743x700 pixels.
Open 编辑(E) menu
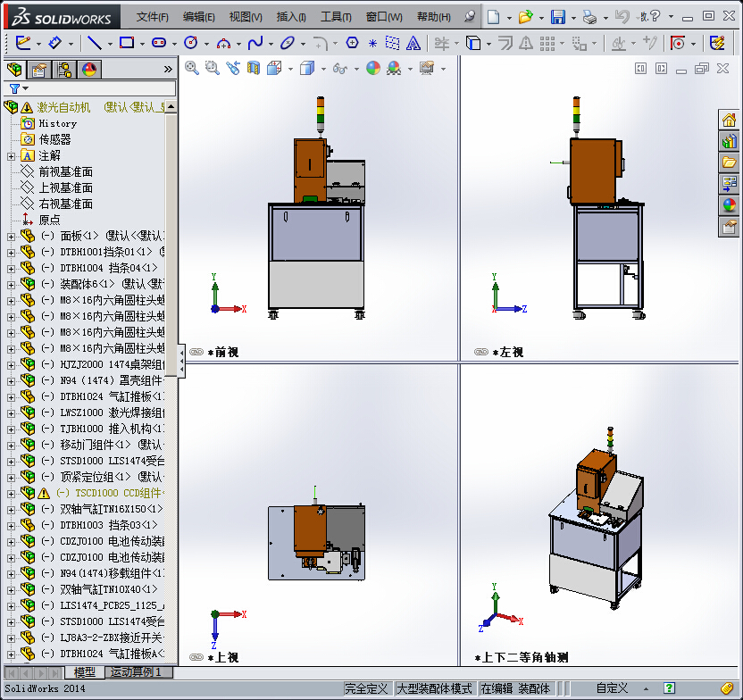(198, 17)
